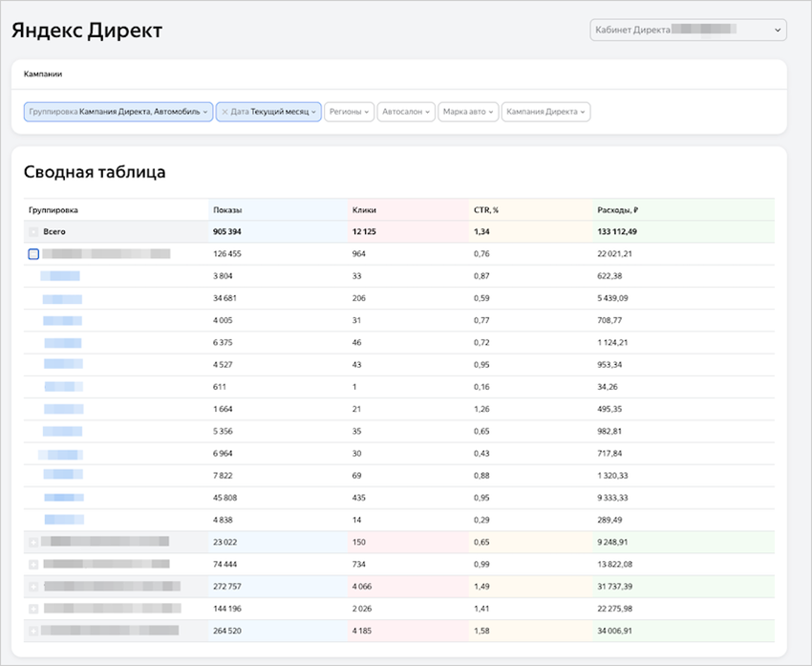The image size is (812, 666).
Task: Open the car link in the 5 356 row
Action: click(63, 431)
